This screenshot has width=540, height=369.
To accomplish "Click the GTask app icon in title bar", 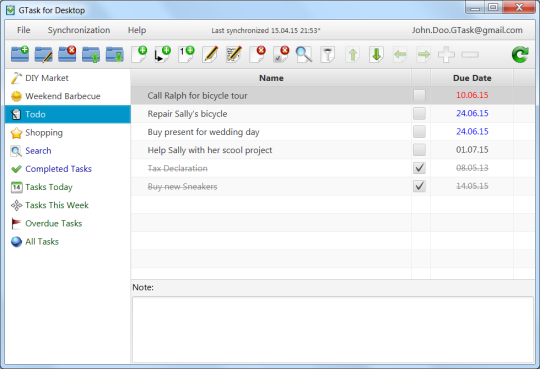I will pyautogui.click(x=11, y=10).
